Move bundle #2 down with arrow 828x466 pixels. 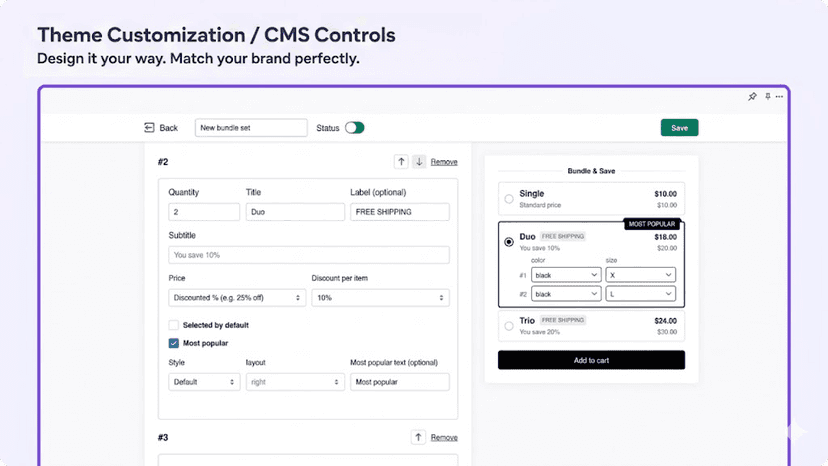[x=419, y=162]
